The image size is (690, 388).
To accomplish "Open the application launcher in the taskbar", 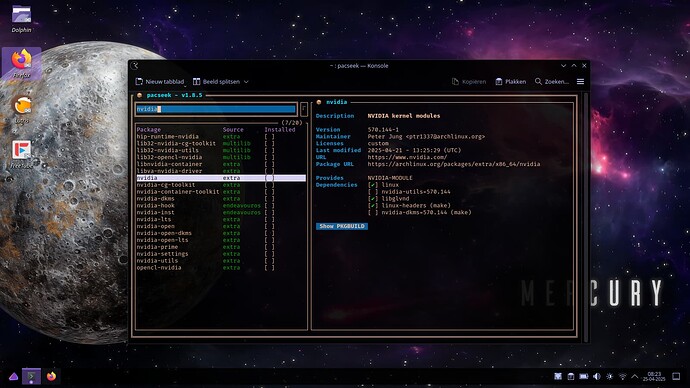I will (x=13, y=377).
